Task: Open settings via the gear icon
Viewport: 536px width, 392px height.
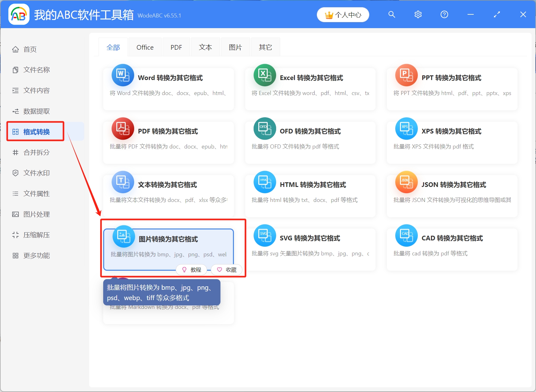Action: (418, 15)
